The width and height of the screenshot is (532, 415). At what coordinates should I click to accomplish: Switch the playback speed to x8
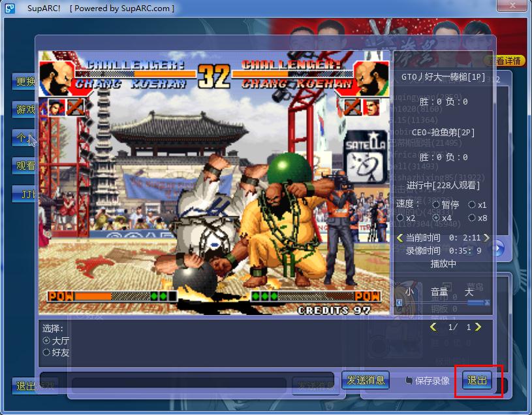[x=471, y=218]
